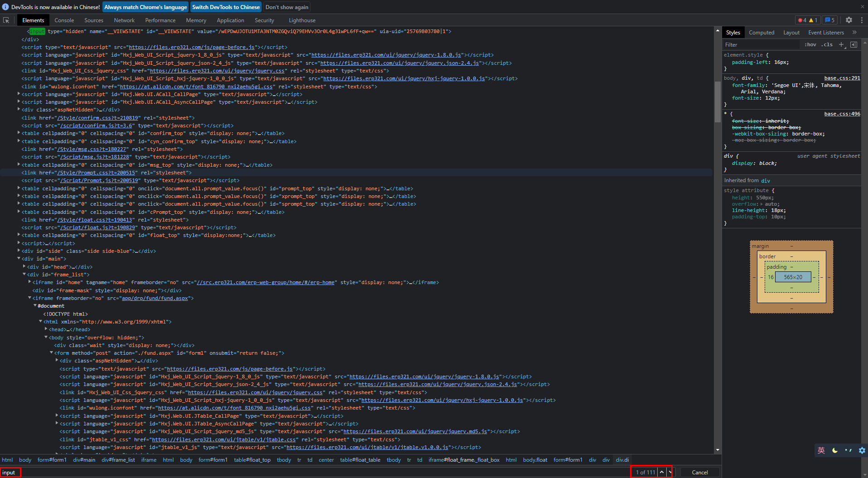This screenshot has width=868, height=478.
Task: Expand the float_top table node
Action: tap(19, 235)
